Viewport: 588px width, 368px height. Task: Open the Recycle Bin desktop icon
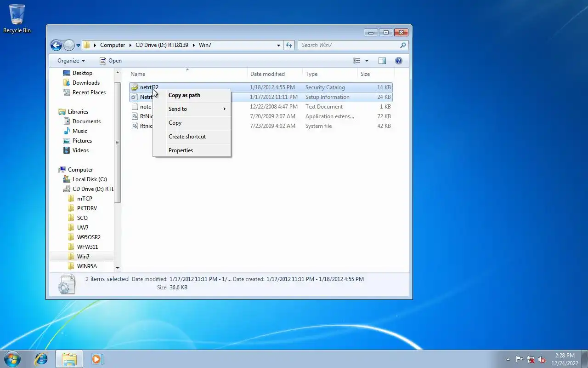(17, 18)
